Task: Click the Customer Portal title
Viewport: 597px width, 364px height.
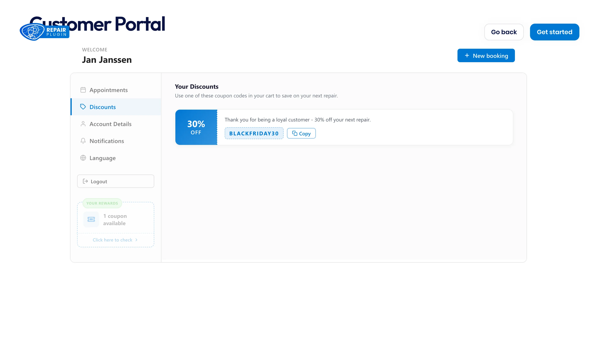Action: click(x=97, y=24)
